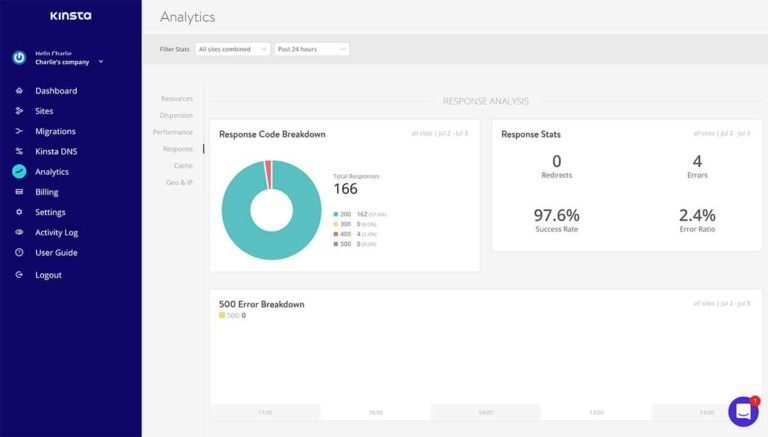Image resolution: width=768 pixels, height=437 pixels.
Task: Click the RESPONSE ANALYSIS section label
Action: (485, 101)
